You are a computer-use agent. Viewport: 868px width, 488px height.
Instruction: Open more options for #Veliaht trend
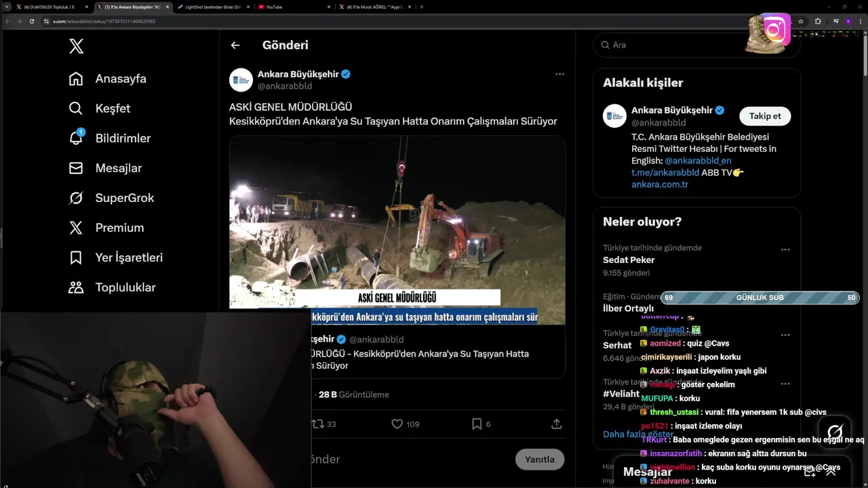(785, 384)
